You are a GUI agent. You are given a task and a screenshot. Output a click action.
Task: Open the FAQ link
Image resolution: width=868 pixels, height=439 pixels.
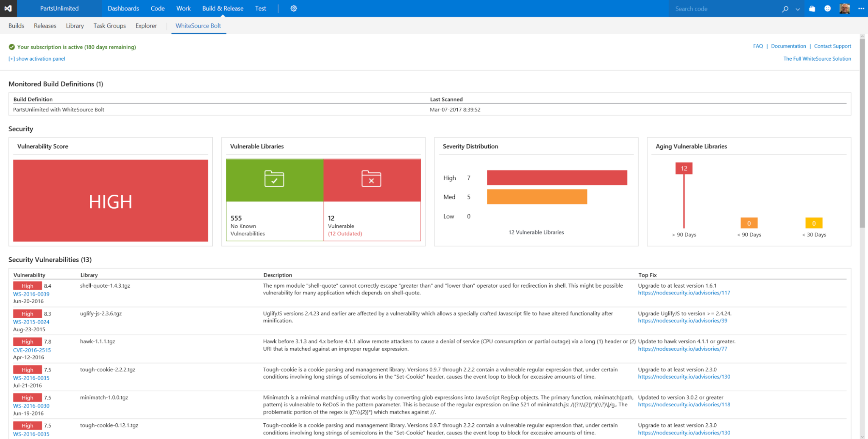point(758,46)
